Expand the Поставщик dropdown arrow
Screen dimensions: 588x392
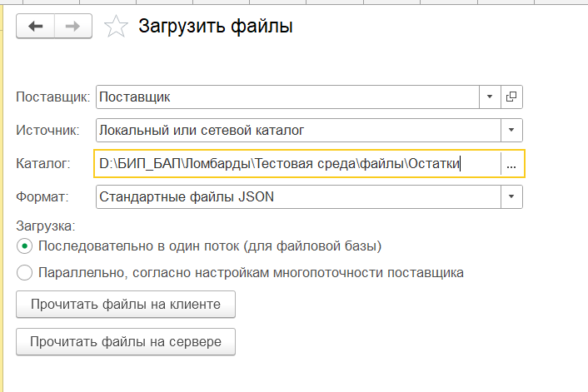(x=490, y=97)
